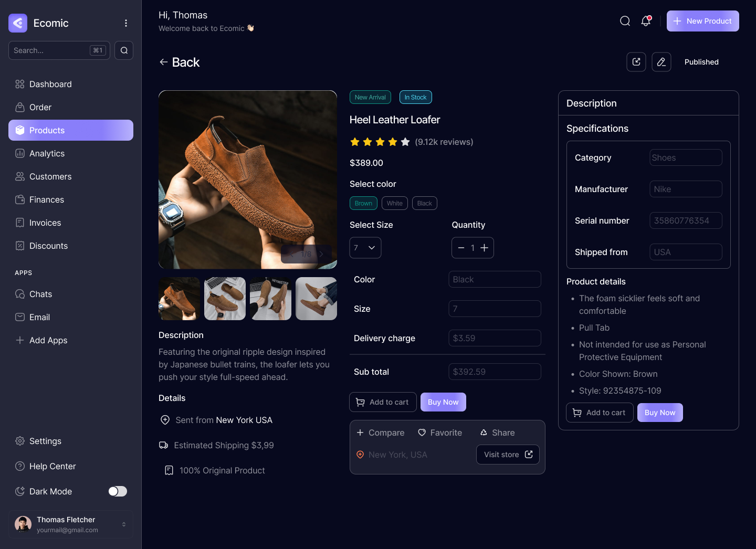The width and height of the screenshot is (756, 549).
Task: Toggle Dark Mode switch
Action: [x=117, y=491]
